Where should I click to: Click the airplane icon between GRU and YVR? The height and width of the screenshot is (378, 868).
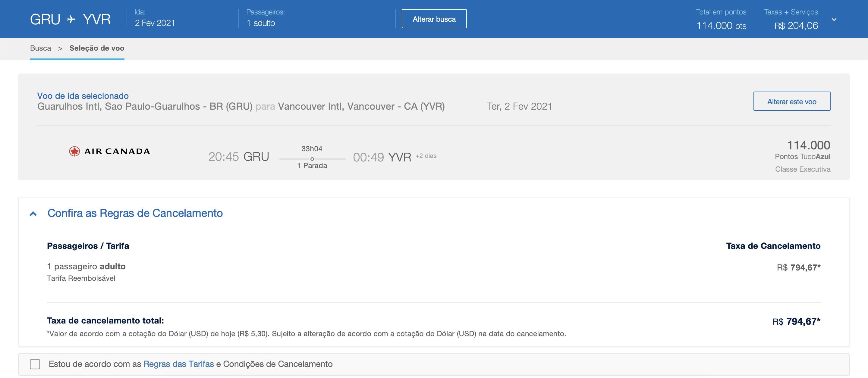tap(71, 19)
